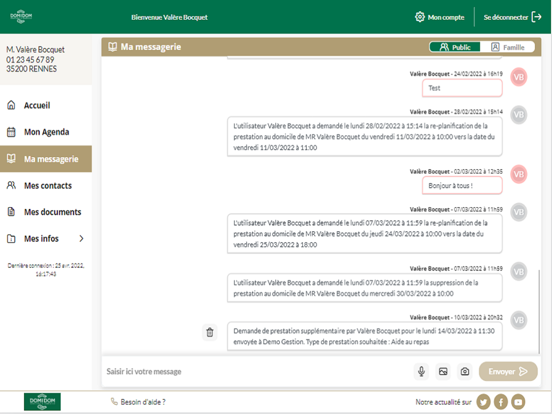Open the YouTube social icon
Viewport: 552px width, 414px height.
click(x=518, y=402)
